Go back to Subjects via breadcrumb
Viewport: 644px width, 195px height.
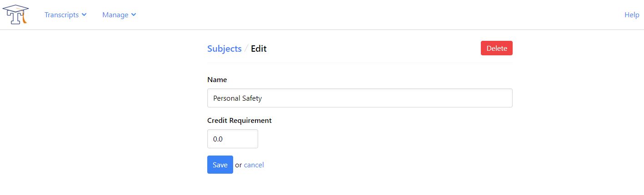(224, 49)
